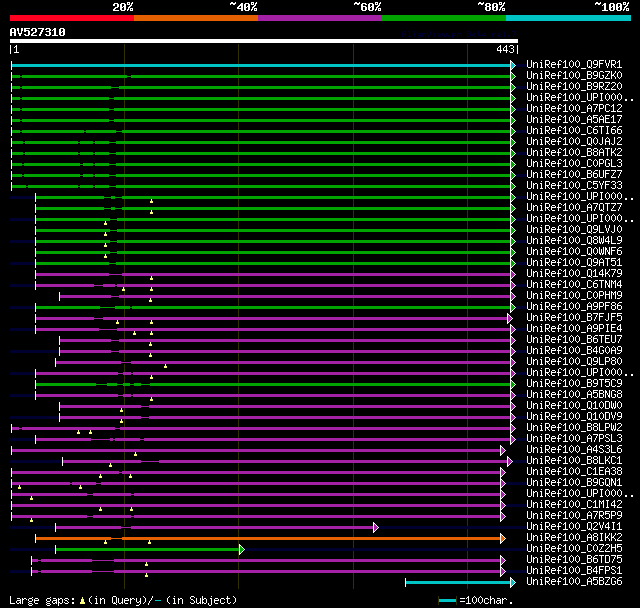Click green arrowhead ending the C0Z2H5 alignment
Viewport: 640px width, 608px height.
[x=242, y=550]
